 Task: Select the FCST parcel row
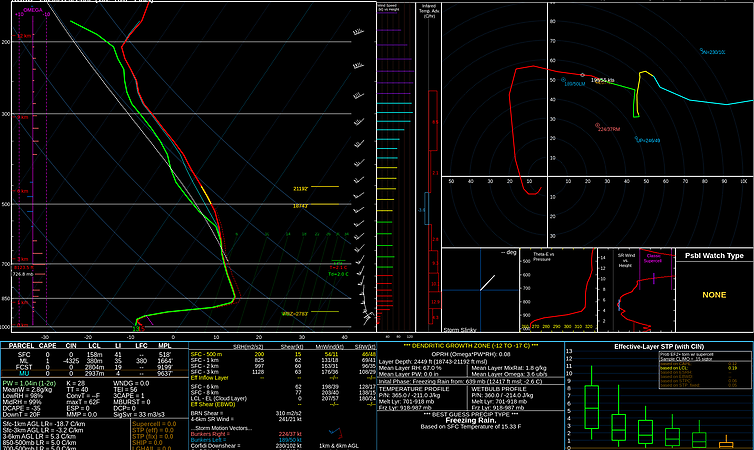(94, 367)
